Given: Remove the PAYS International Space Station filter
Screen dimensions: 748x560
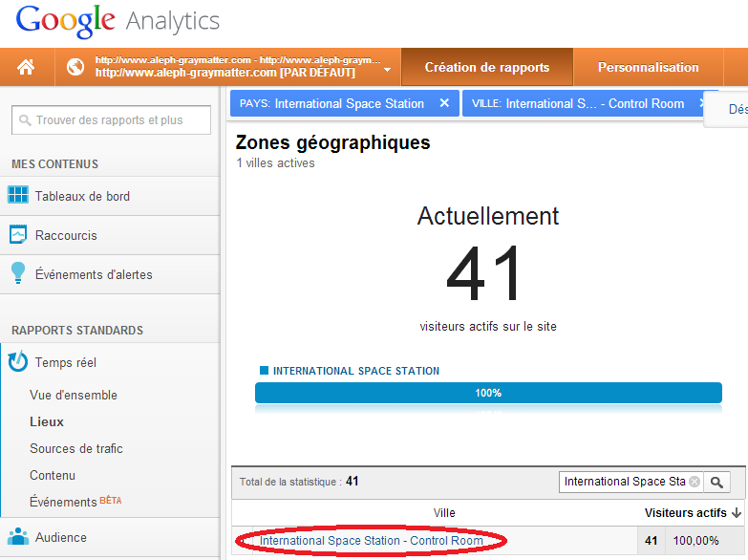Looking at the screenshot, I should click(444, 103).
